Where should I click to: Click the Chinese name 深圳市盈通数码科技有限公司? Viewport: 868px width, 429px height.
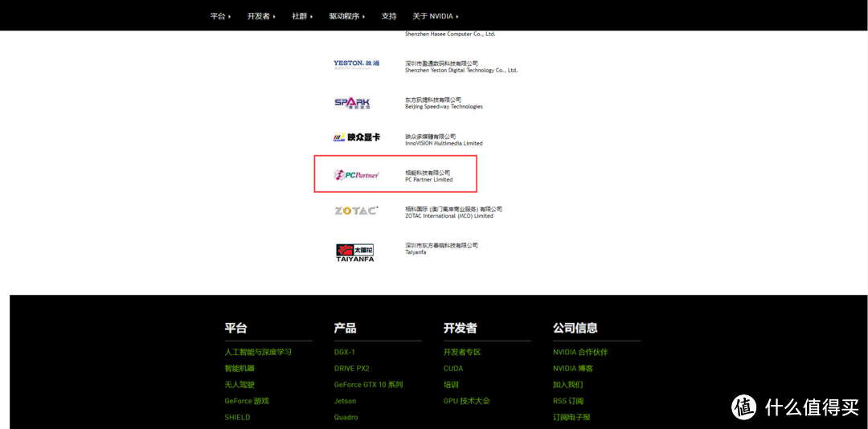[441, 63]
